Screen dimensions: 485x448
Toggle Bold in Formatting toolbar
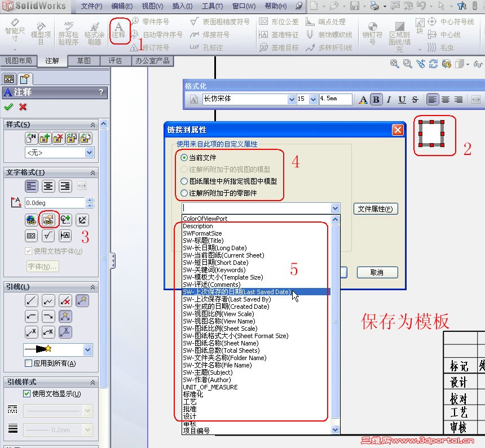coord(376,100)
